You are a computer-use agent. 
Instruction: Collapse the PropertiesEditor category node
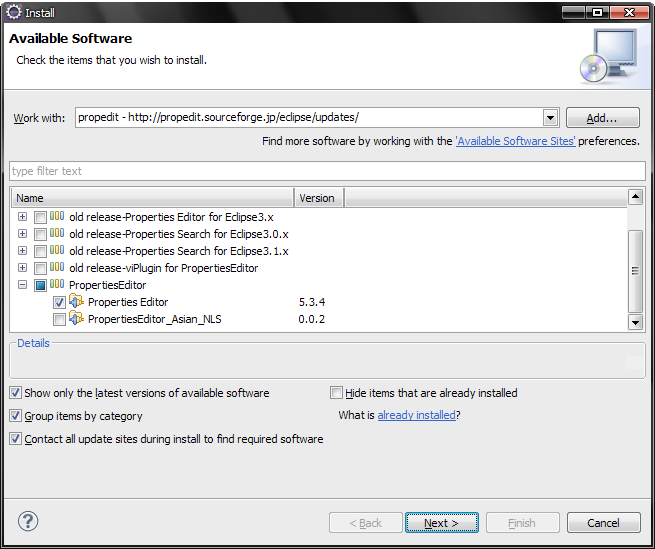(x=23, y=285)
